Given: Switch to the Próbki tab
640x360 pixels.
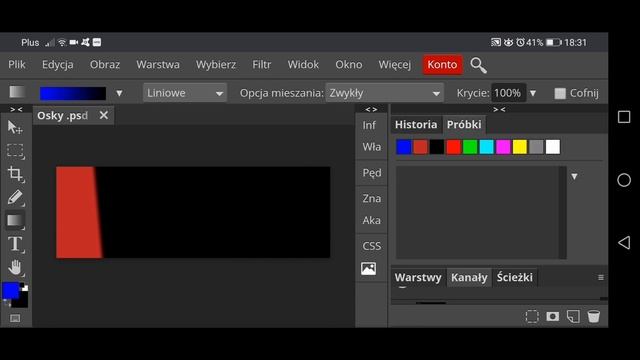Looking at the screenshot, I should 464,124.
